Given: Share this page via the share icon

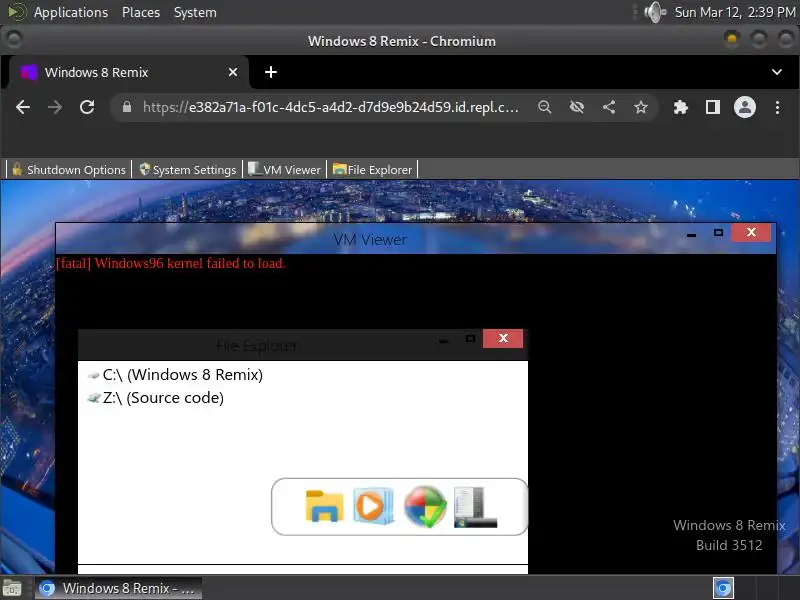Looking at the screenshot, I should (609, 107).
